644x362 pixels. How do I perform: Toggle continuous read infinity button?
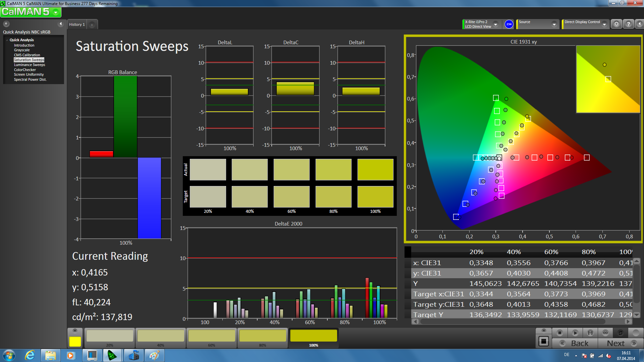[x=605, y=333]
